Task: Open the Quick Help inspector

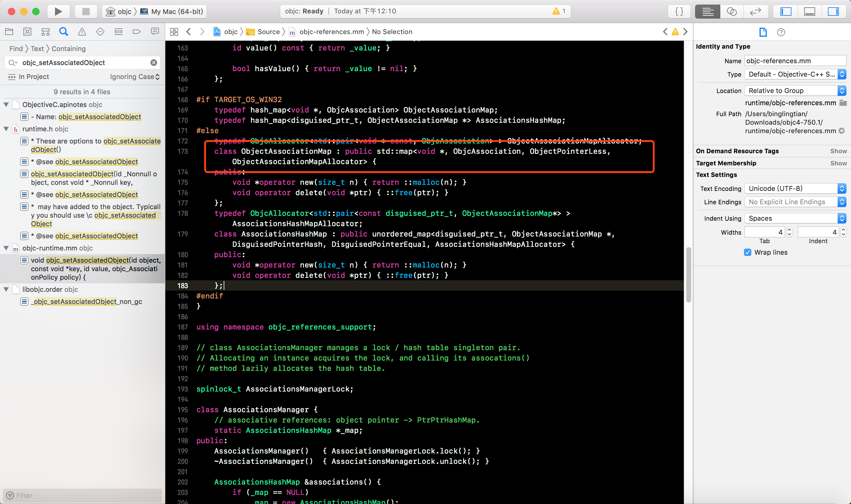Action: (781, 32)
